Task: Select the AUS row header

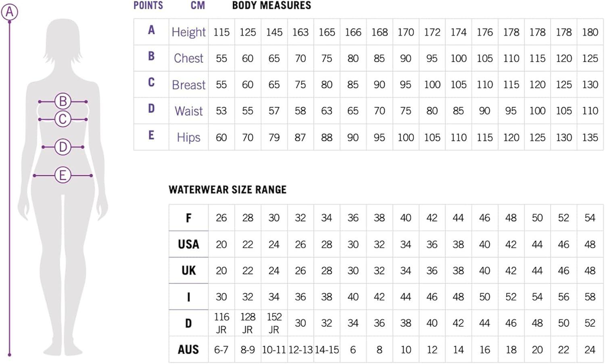Action: click(188, 349)
